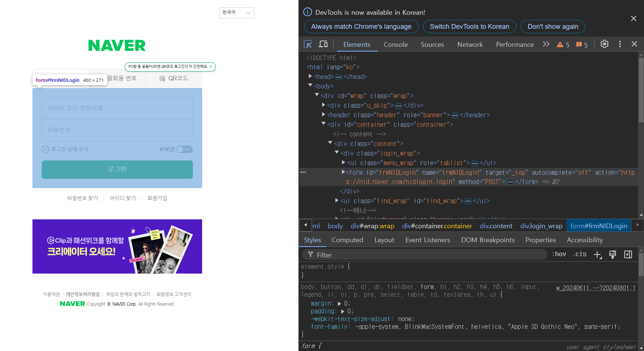Expand the form#frmNIDLogin node
The height and width of the screenshot is (351, 644).
click(x=343, y=172)
